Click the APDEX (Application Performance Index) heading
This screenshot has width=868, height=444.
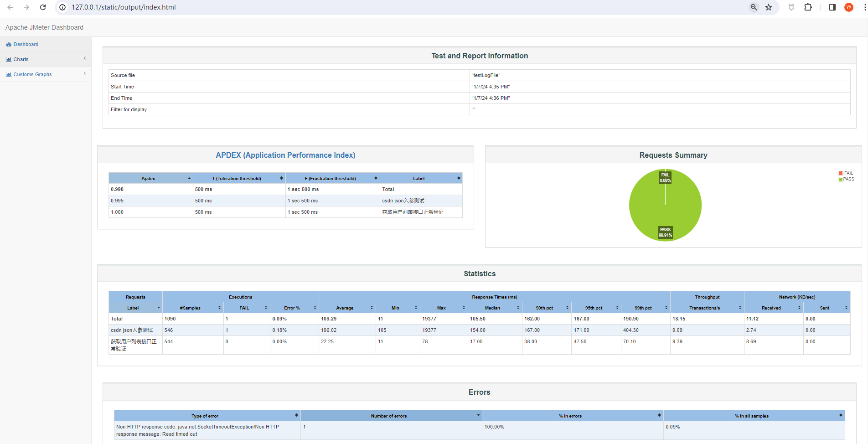285,155
